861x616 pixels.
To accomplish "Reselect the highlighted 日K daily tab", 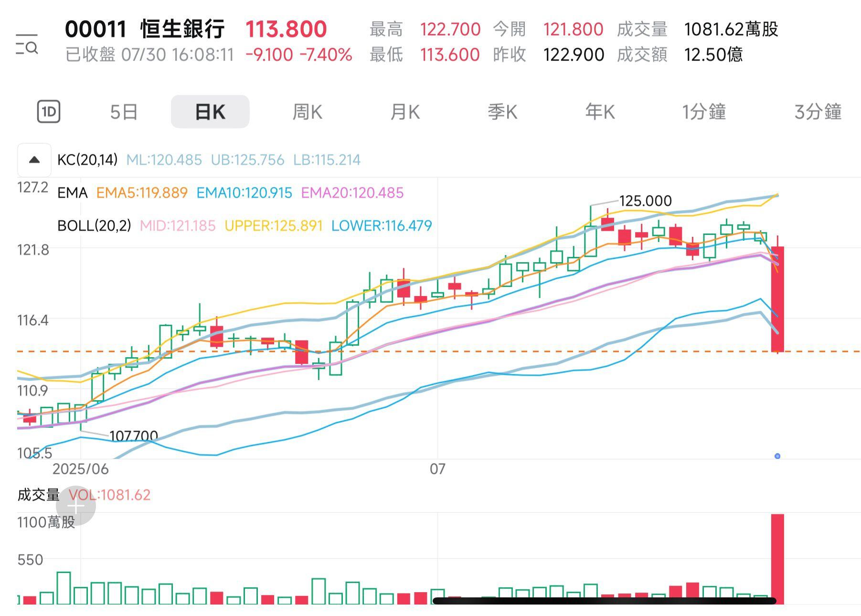I will coord(209,112).
